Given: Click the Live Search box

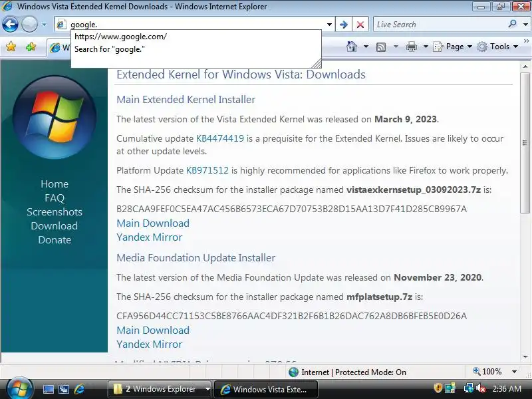Looking at the screenshot, I should point(441,25).
